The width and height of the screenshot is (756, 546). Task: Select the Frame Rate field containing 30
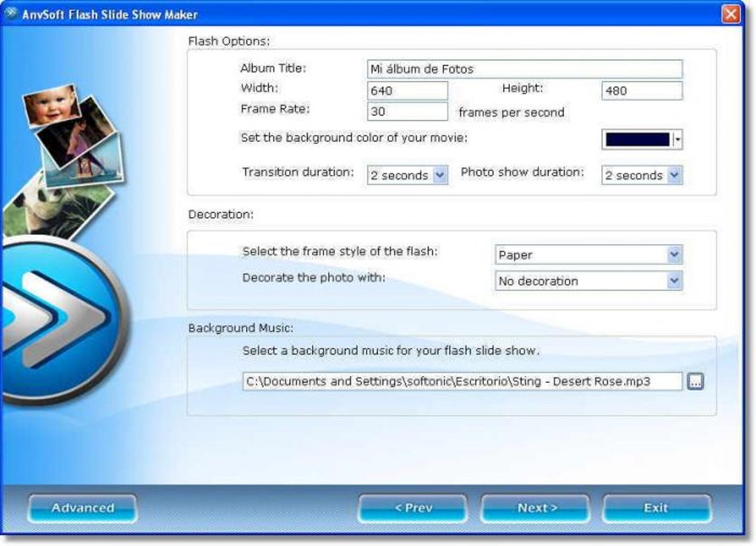tap(406, 112)
